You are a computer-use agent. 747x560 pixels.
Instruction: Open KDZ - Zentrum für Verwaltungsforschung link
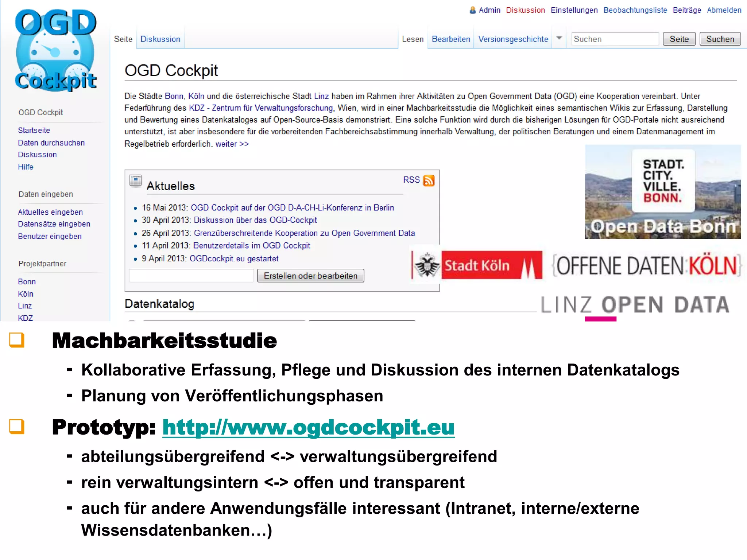click(261, 108)
